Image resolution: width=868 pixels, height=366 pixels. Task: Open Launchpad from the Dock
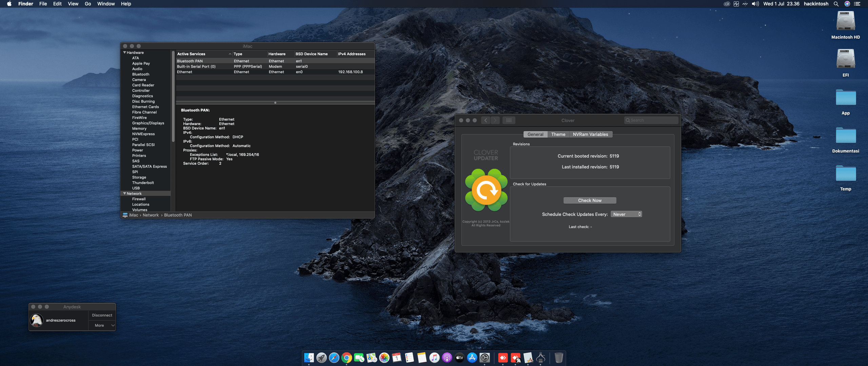pos(322,358)
